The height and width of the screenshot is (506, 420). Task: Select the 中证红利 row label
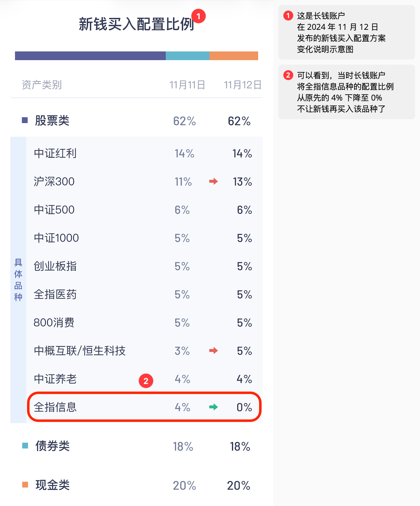point(55,153)
